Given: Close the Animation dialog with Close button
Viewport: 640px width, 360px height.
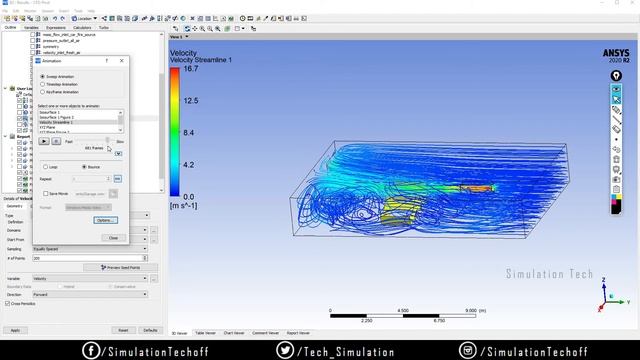Looking at the screenshot, I should coord(113,238).
